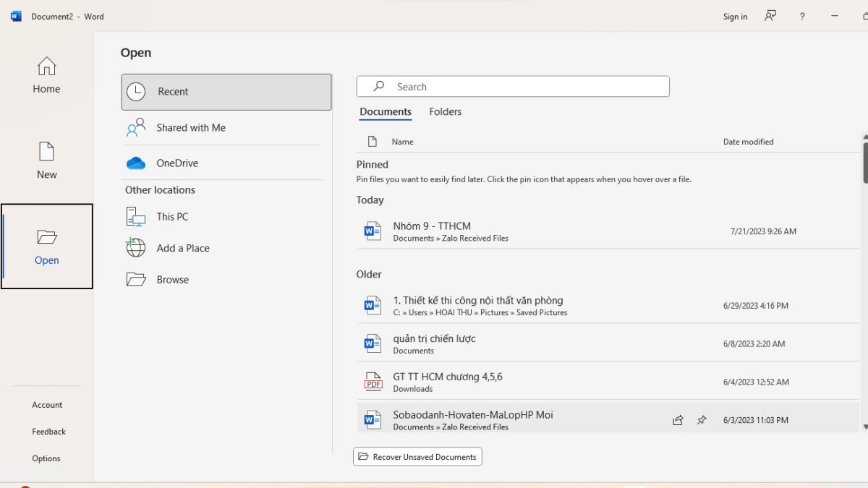Screen dimensions: 868x488
Task: Click the Search documents input field
Action: point(521,87)
